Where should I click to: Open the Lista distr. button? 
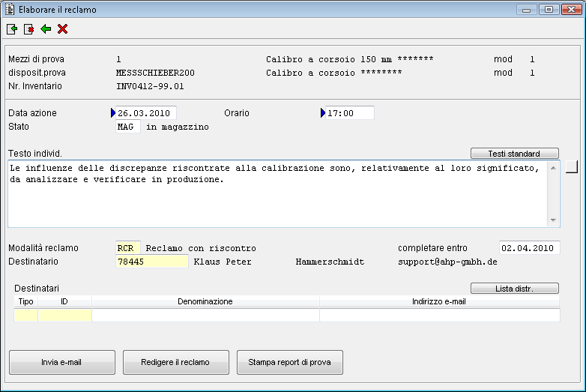tap(515, 289)
